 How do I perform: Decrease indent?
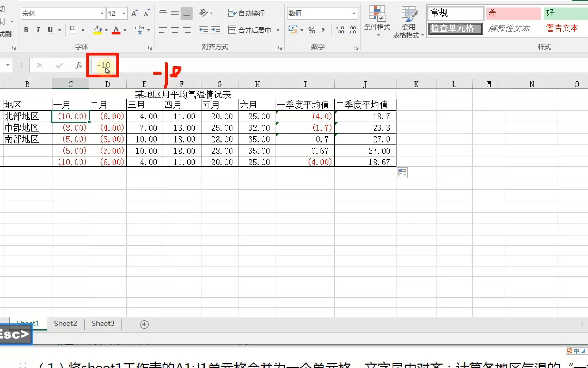[203, 30]
